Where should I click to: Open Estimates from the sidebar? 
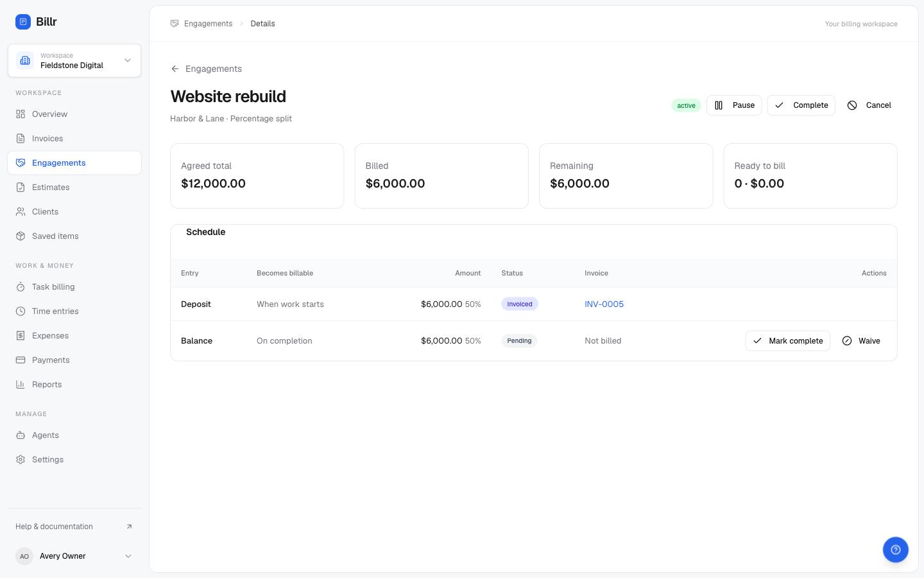pos(74,188)
